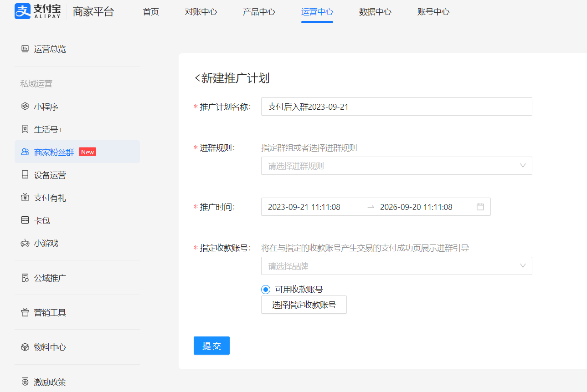Click the 小游戏 gamepad icon

(x=25, y=243)
